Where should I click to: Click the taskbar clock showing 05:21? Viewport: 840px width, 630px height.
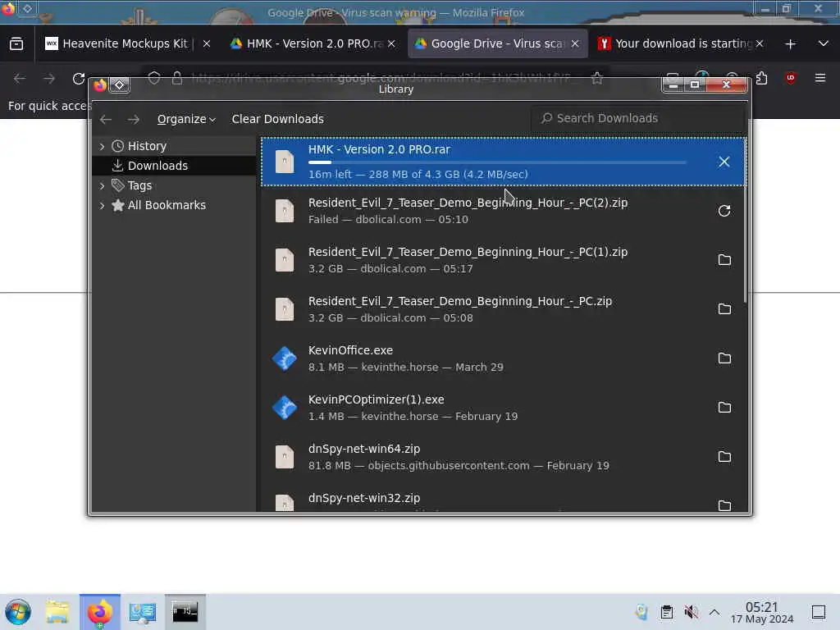tap(762, 612)
